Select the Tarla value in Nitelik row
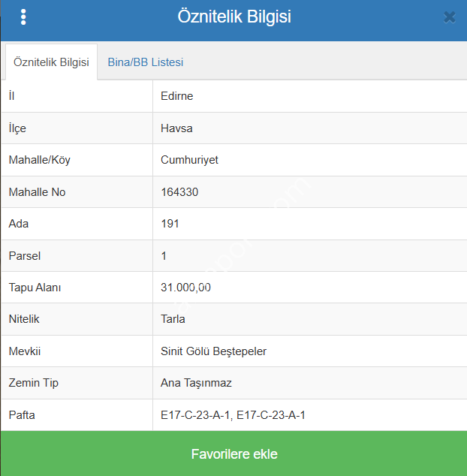Viewport: 467px width, 476px height. click(173, 319)
